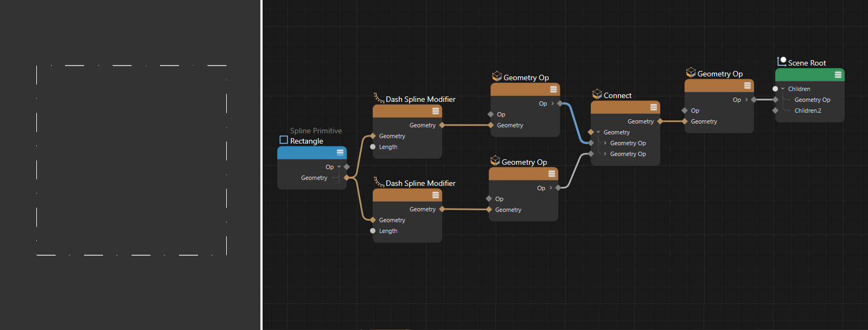Screen dimensions: 868x330
Task: Click Length port of upper Dash Spline Modifier
Action: 373,147
